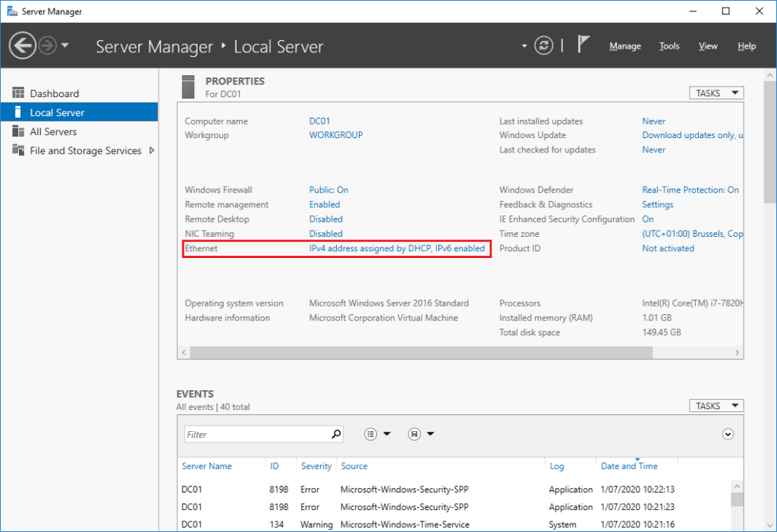The height and width of the screenshot is (532, 777).
Task: Click the server icon beside PROPERTIES
Action: click(188, 87)
